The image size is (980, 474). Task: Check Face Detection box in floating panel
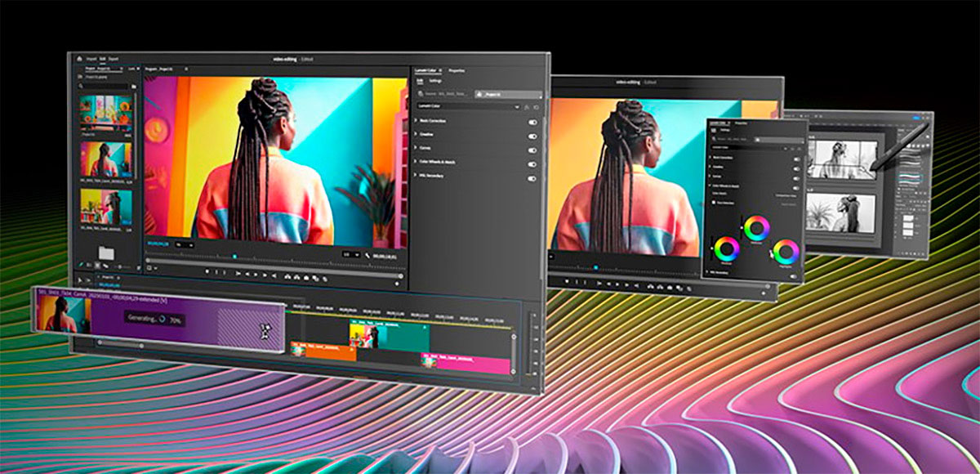(714, 202)
